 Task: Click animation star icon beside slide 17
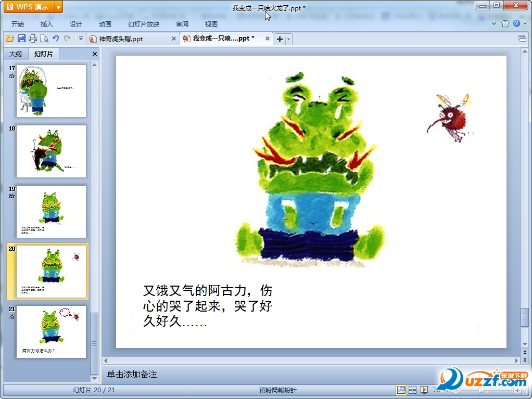click(x=11, y=75)
